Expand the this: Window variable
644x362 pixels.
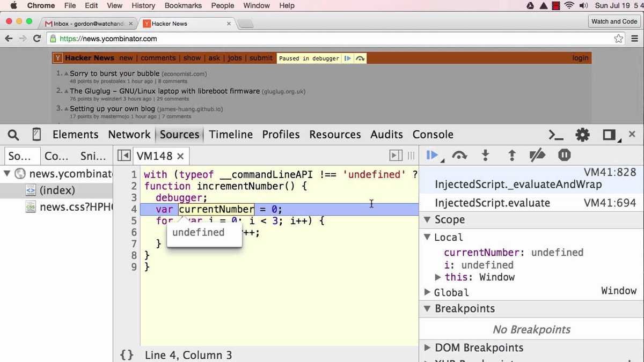point(438,277)
